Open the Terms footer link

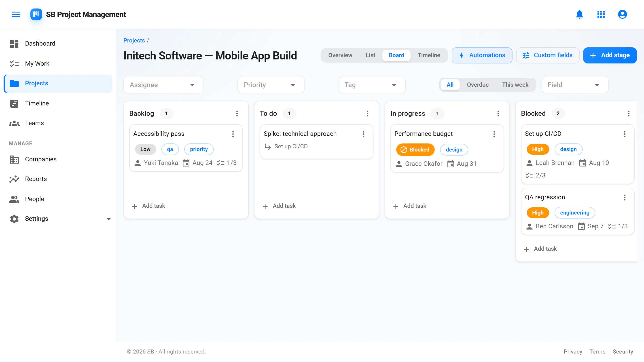[597, 352]
